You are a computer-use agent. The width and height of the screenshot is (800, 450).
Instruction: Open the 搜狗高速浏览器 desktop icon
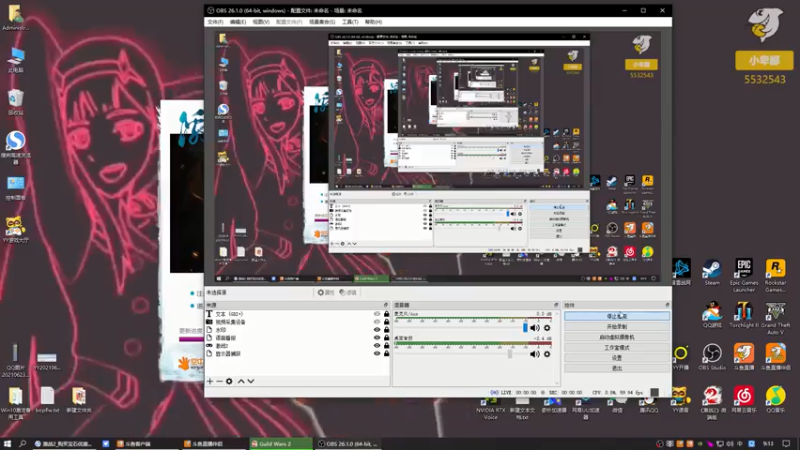point(16,147)
